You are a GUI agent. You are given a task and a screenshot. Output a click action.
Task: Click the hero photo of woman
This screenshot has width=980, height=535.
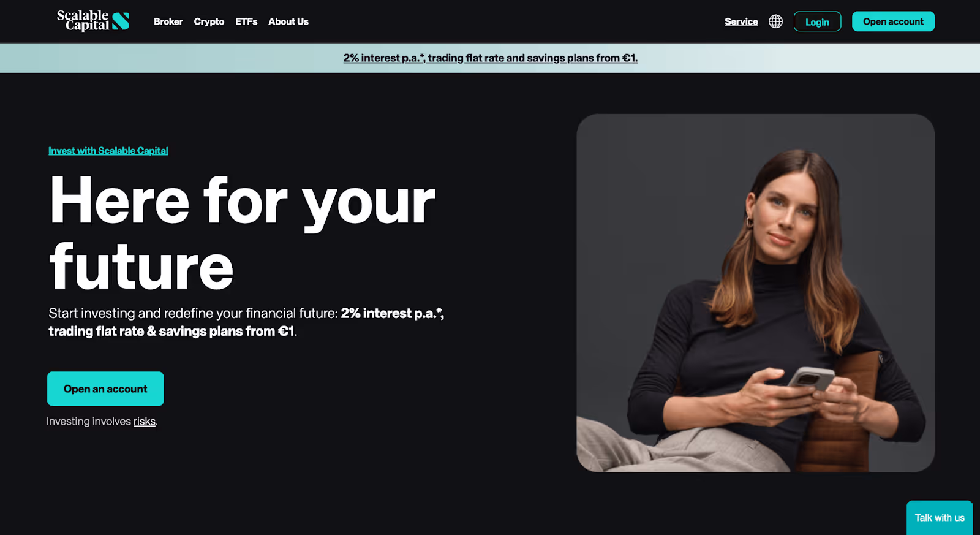[755, 293]
